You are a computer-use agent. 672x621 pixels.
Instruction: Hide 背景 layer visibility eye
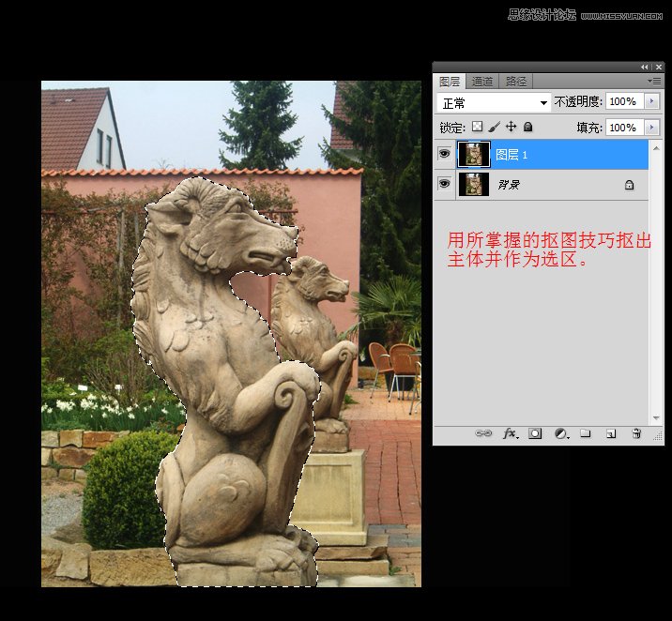(445, 184)
